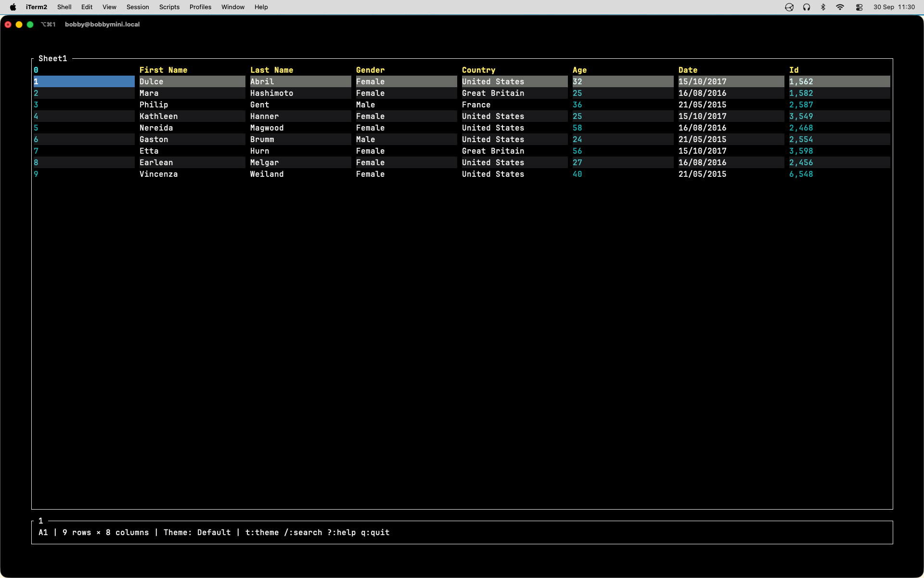Open the Session menu
The image size is (924, 578).
coord(138,7)
